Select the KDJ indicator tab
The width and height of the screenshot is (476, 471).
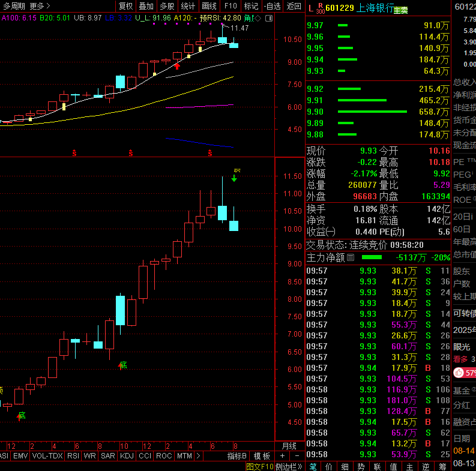(x=127, y=456)
